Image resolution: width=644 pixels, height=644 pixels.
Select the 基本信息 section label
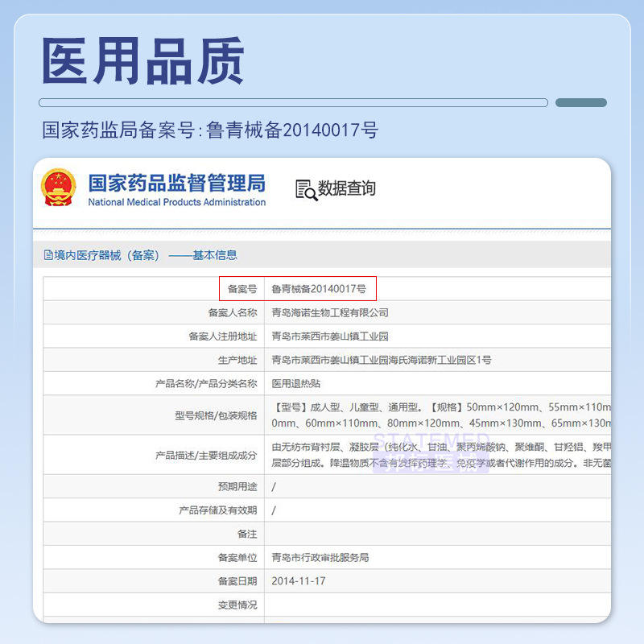tap(215, 255)
